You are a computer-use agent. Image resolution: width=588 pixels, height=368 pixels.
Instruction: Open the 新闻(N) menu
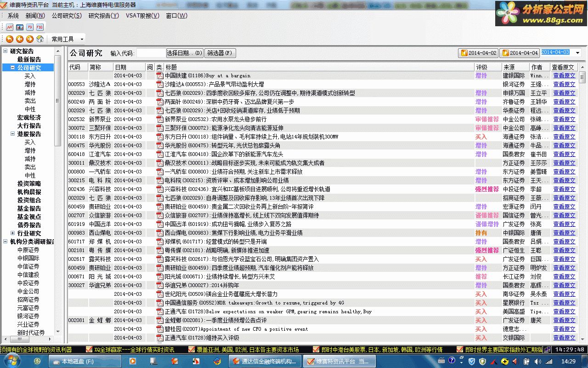coord(35,16)
